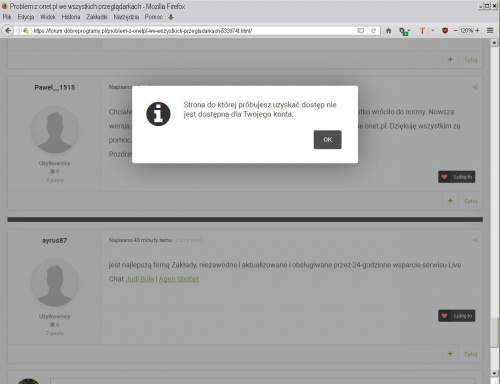Click the 'Napisano 43 minuty temu' timestamp
The height and width of the screenshot is (384, 500).
click(x=140, y=240)
